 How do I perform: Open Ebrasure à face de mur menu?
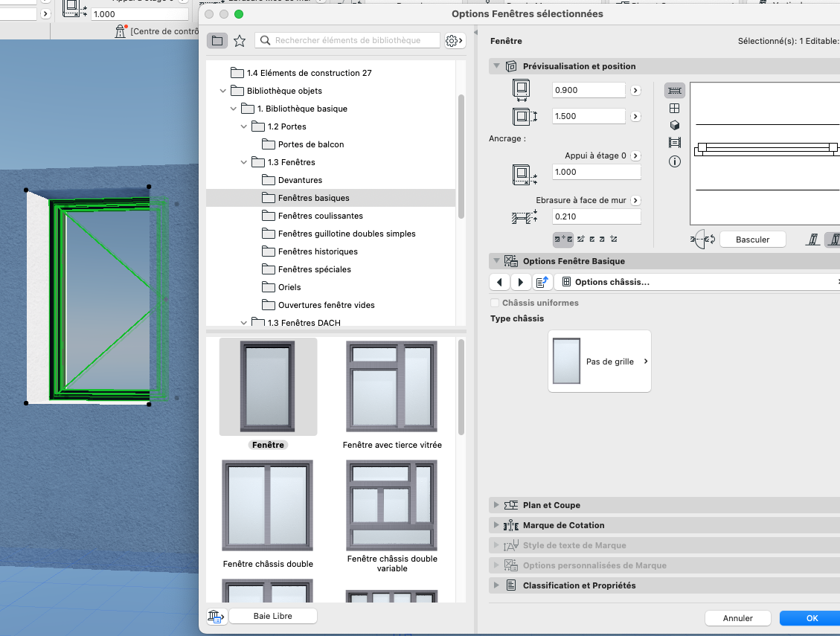[635, 200]
